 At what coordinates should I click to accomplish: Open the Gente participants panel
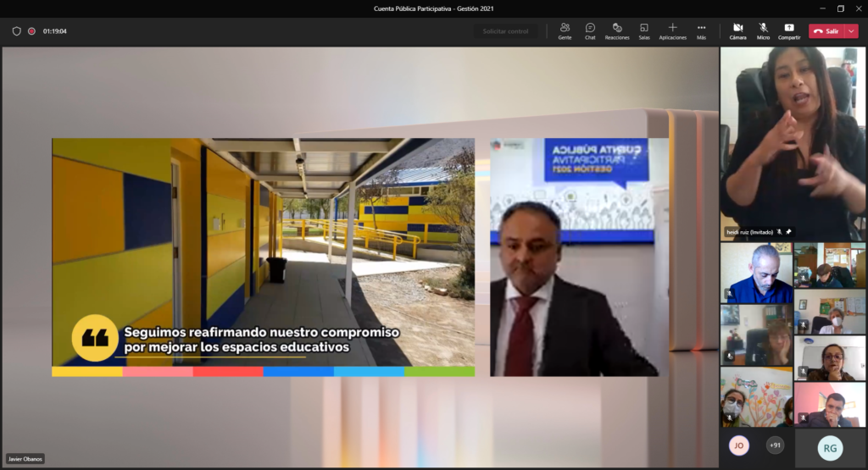tap(565, 30)
